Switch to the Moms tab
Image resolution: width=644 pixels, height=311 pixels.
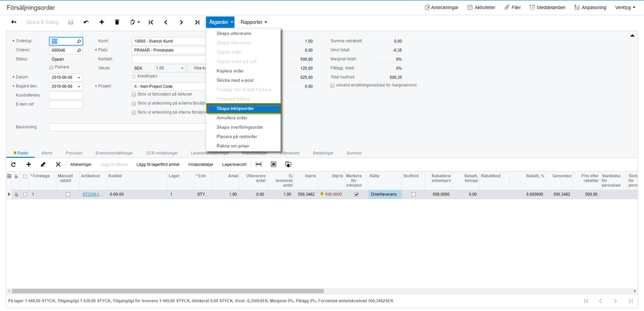click(47, 153)
